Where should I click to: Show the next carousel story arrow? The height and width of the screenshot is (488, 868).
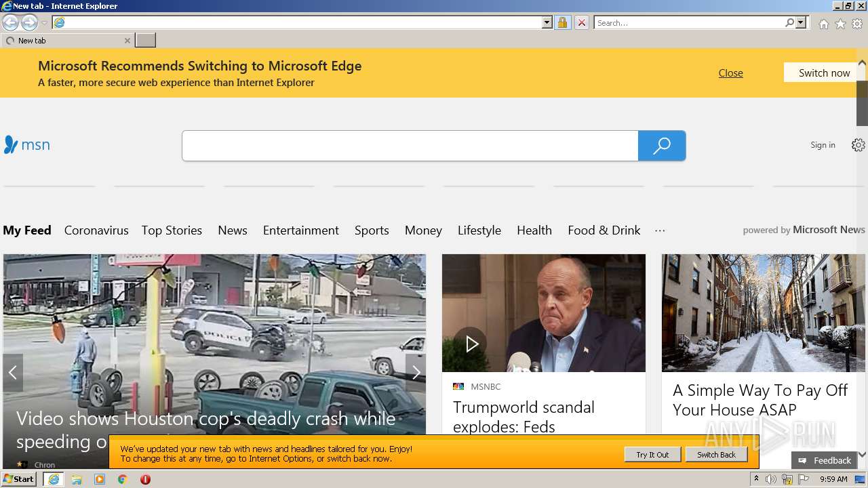(x=416, y=372)
